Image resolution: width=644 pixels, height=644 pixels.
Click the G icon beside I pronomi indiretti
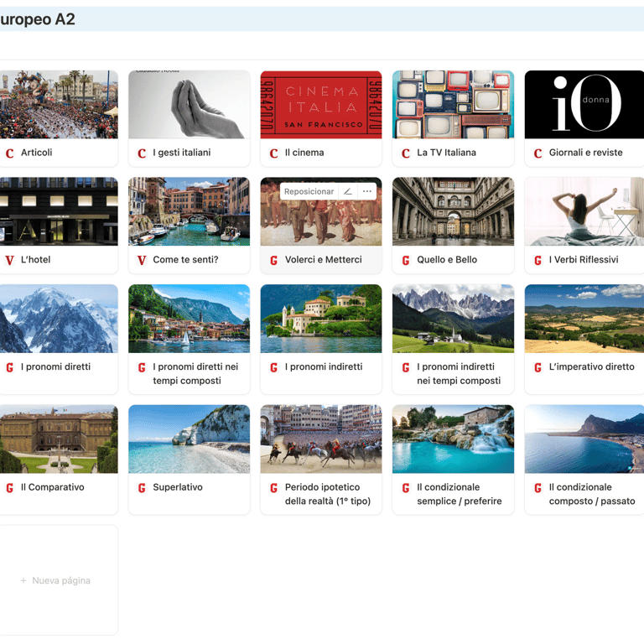[x=273, y=367]
